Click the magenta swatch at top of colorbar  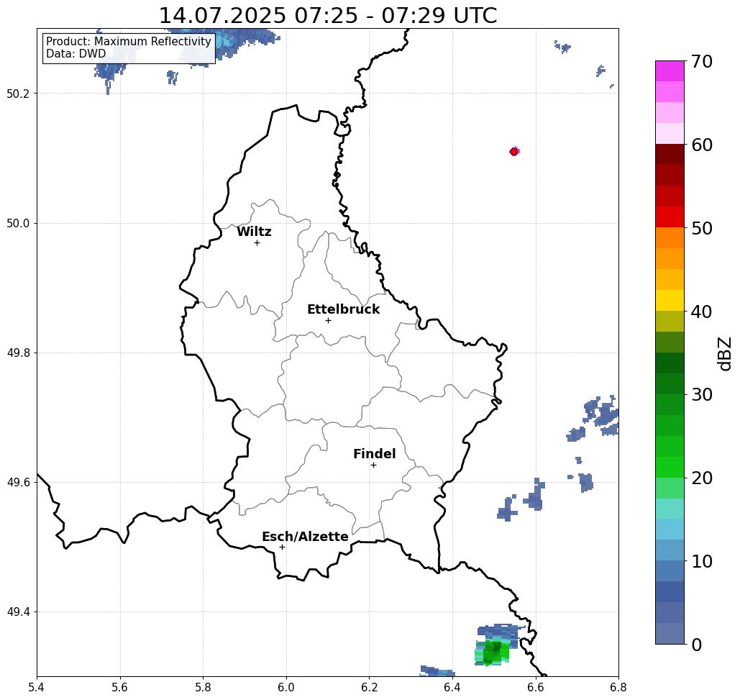pyautogui.click(x=670, y=71)
